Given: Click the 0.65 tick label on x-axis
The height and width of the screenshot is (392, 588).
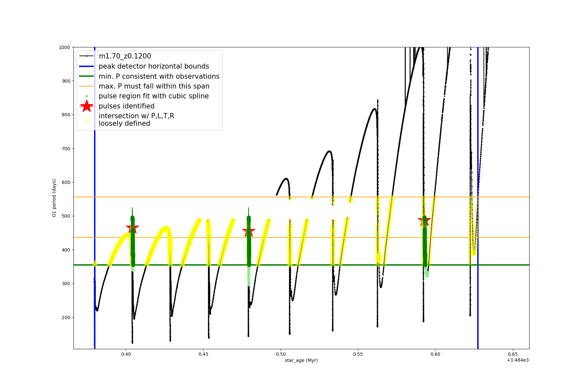Looking at the screenshot, I should (513, 354).
